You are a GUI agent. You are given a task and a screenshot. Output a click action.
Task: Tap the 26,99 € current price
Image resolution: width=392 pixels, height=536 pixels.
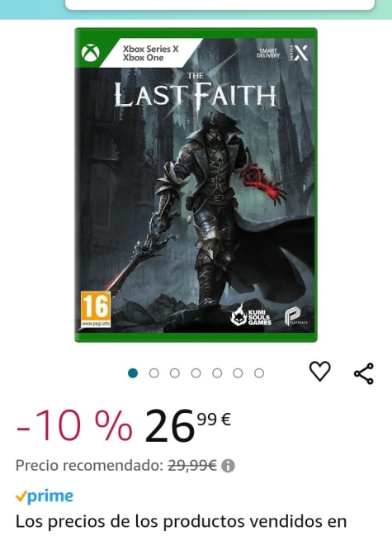(x=188, y=425)
